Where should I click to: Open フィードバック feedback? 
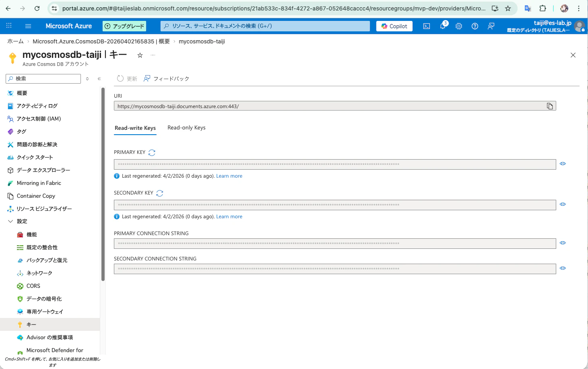[x=166, y=79]
